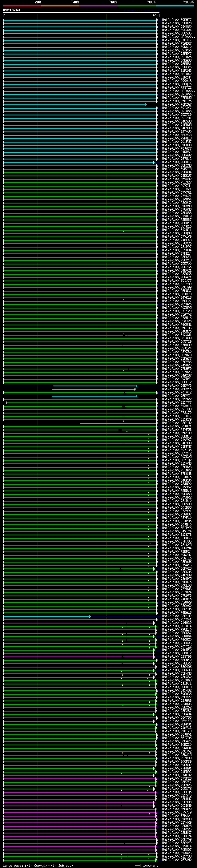Click the cyan partial alignment bar for Q6DVY3
197x868 pixels.
click(x=95, y=386)
